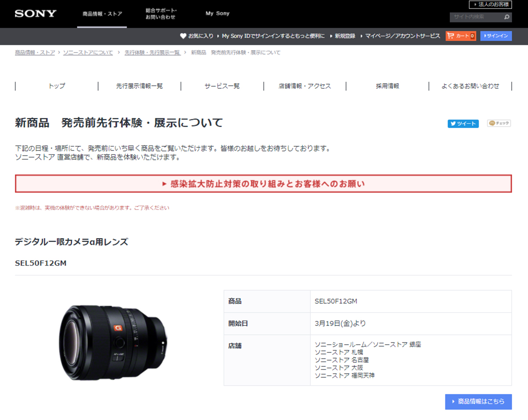Image resolution: width=528 pixels, height=420 pixels.
Task: Click ソニーストア 札幌 text
Action: 339,352
